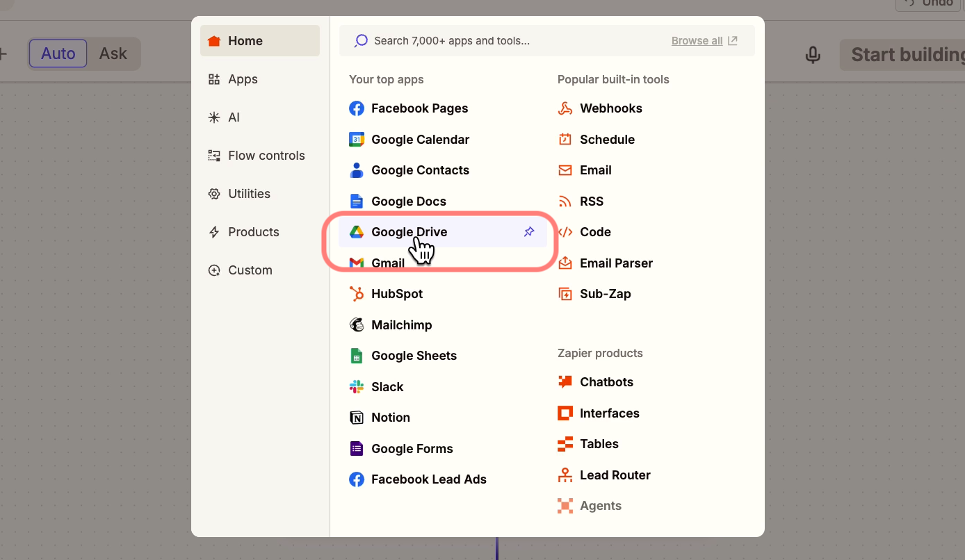The width and height of the screenshot is (965, 560).
Task: Click the search apps and tools field
Action: pyautogui.click(x=547, y=41)
